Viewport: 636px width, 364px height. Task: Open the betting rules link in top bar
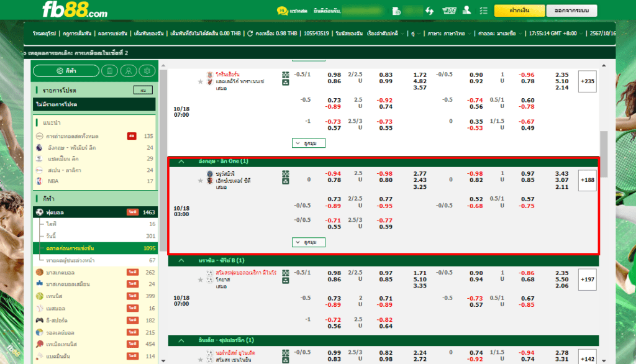point(77,34)
